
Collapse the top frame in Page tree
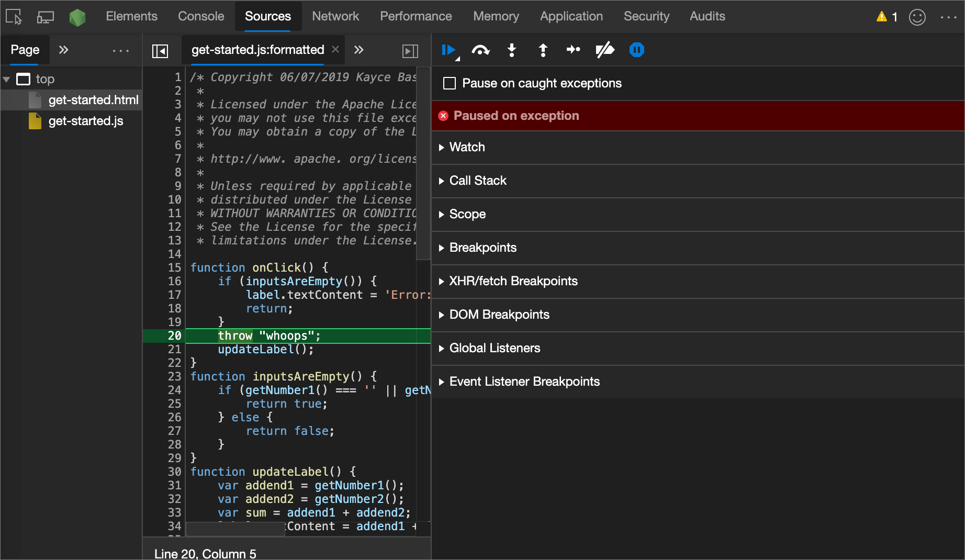click(x=7, y=79)
